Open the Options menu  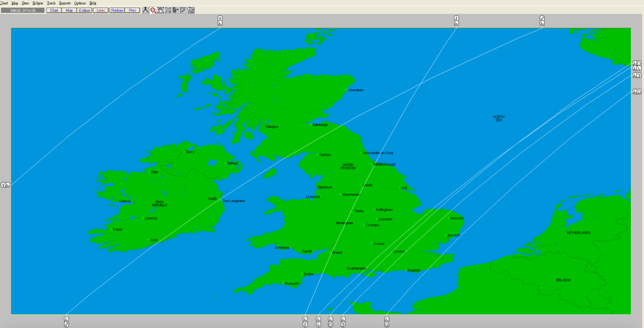[x=80, y=3]
